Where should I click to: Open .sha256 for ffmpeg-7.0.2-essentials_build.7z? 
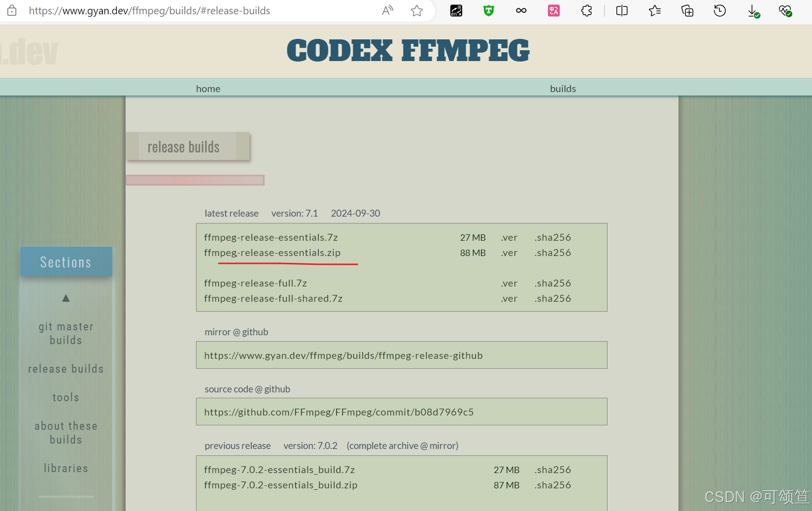point(553,470)
